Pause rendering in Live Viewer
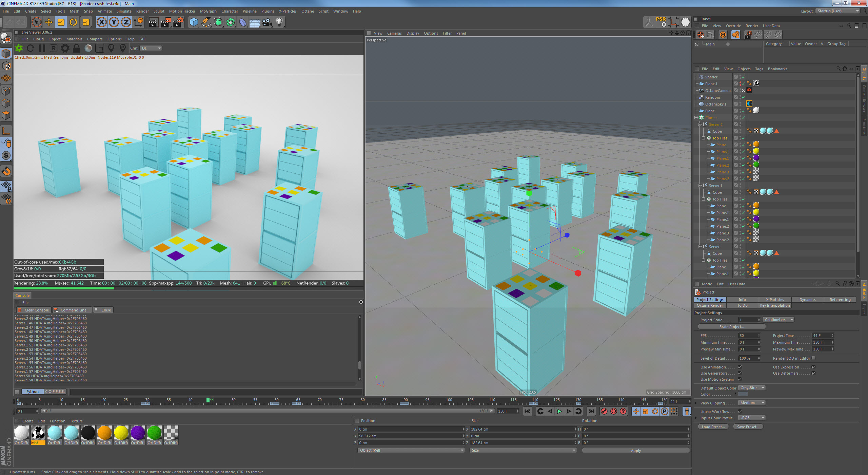The height and width of the screenshot is (475, 868). point(42,48)
